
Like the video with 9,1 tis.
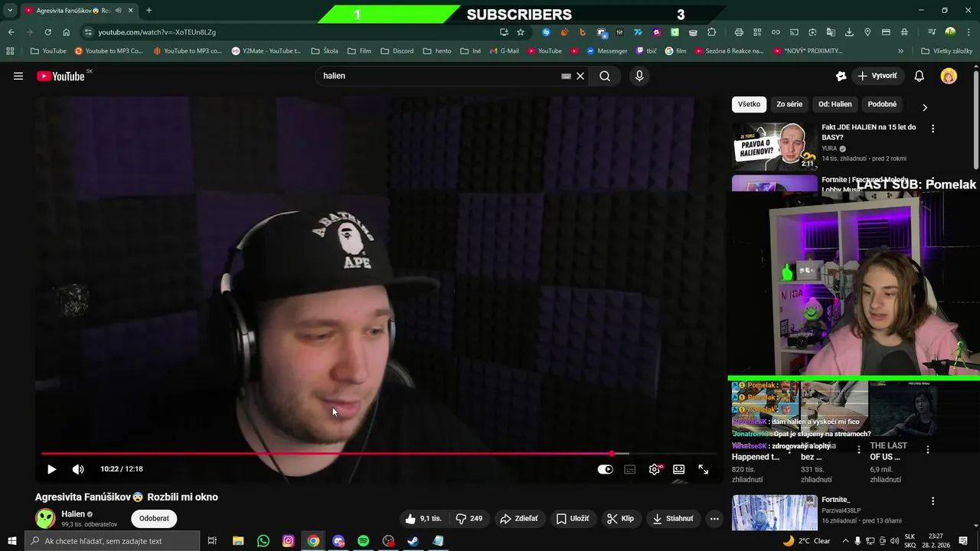tap(423, 518)
